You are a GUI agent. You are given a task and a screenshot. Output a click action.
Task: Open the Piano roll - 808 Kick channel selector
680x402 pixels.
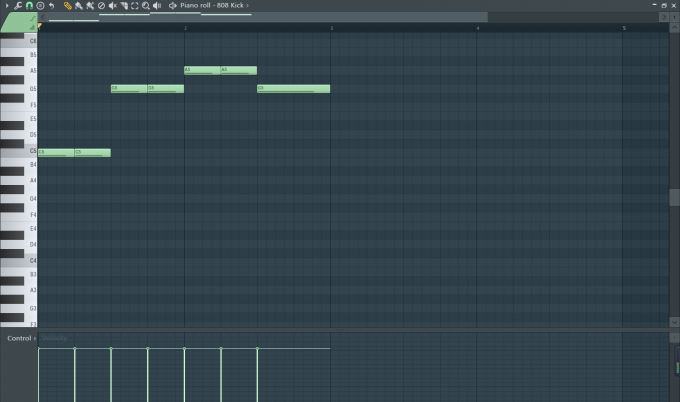click(x=212, y=5)
